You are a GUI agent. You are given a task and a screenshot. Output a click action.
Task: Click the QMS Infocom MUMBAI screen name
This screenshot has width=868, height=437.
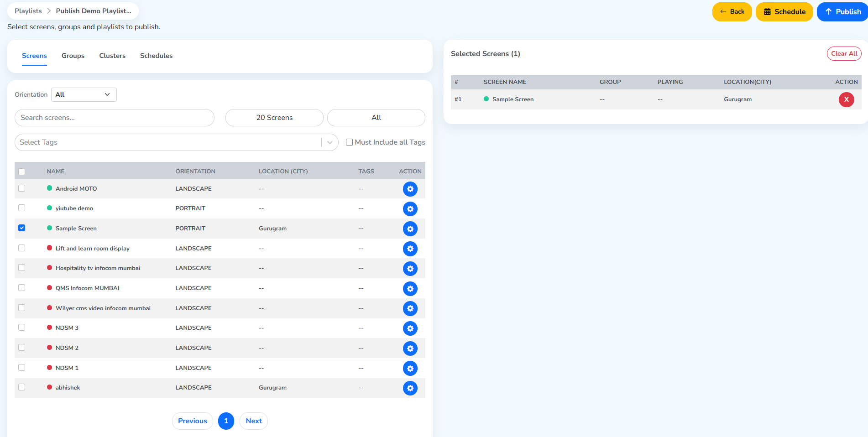[87, 288]
